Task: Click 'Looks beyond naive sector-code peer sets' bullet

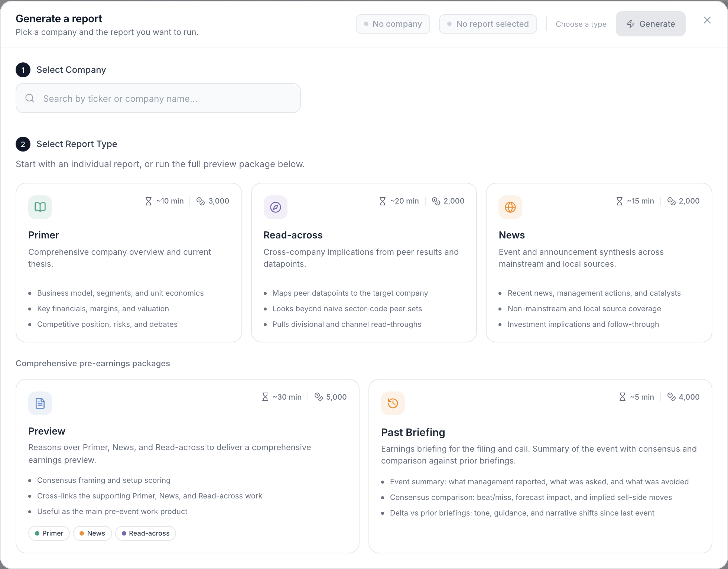Action: pyautogui.click(x=347, y=309)
